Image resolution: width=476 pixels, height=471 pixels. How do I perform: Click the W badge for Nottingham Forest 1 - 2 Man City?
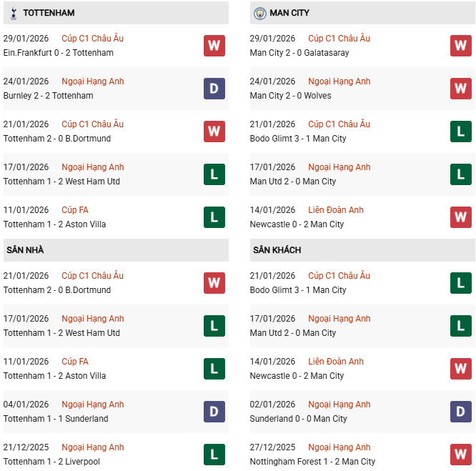[x=460, y=455]
